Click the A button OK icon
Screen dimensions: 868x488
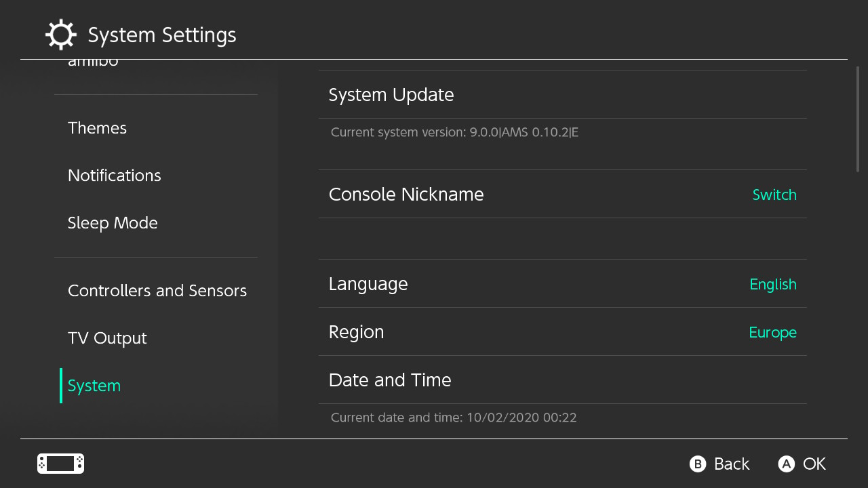pyautogui.click(x=786, y=464)
